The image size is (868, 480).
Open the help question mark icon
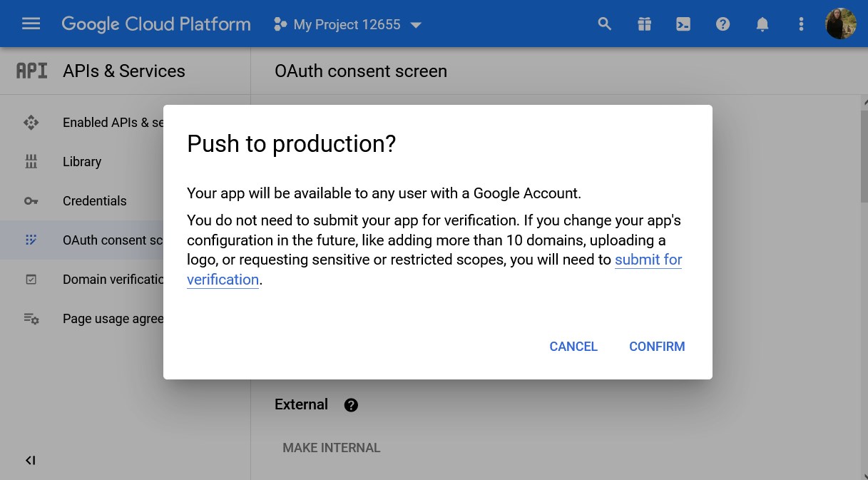tap(723, 24)
